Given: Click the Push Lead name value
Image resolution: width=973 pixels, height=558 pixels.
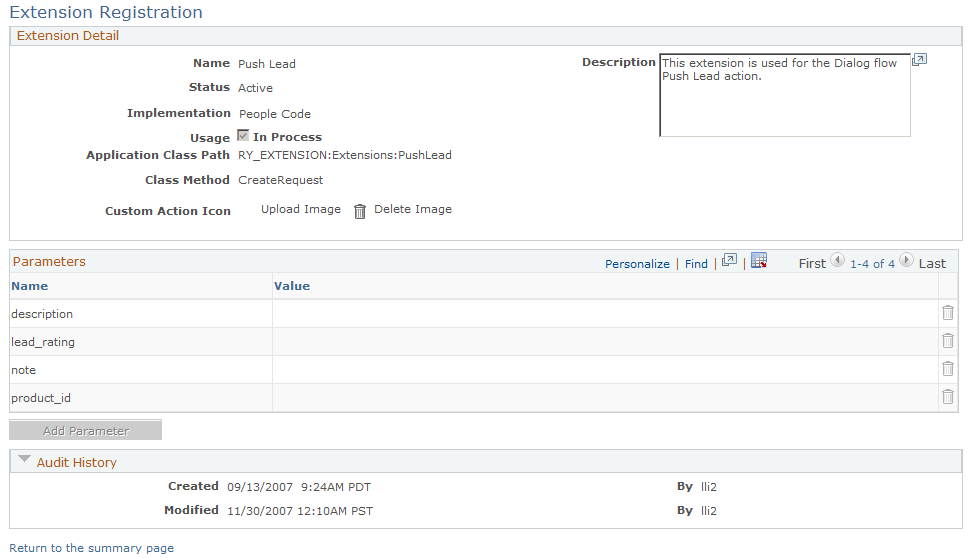Looking at the screenshot, I should coord(267,64).
